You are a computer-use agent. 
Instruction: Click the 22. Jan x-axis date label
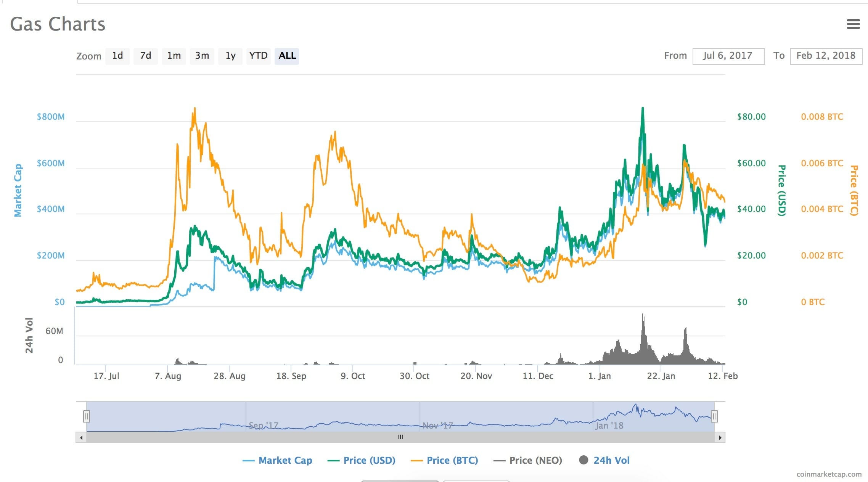tap(661, 376)
